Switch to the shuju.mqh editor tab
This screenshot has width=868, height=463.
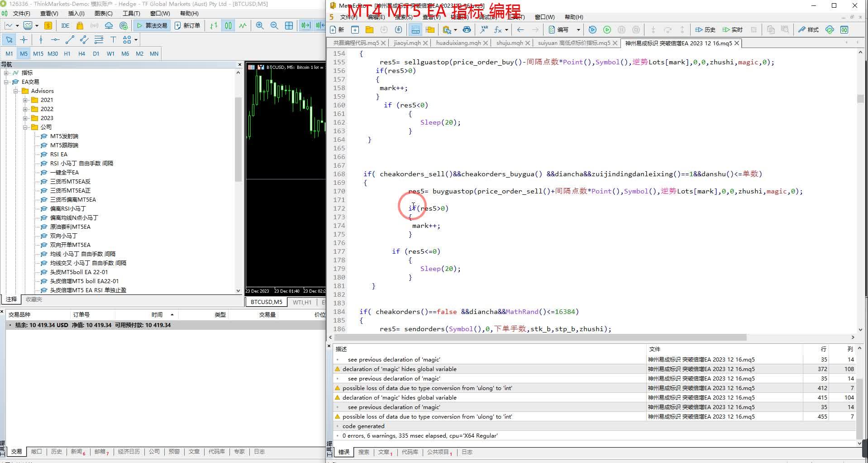510,43
